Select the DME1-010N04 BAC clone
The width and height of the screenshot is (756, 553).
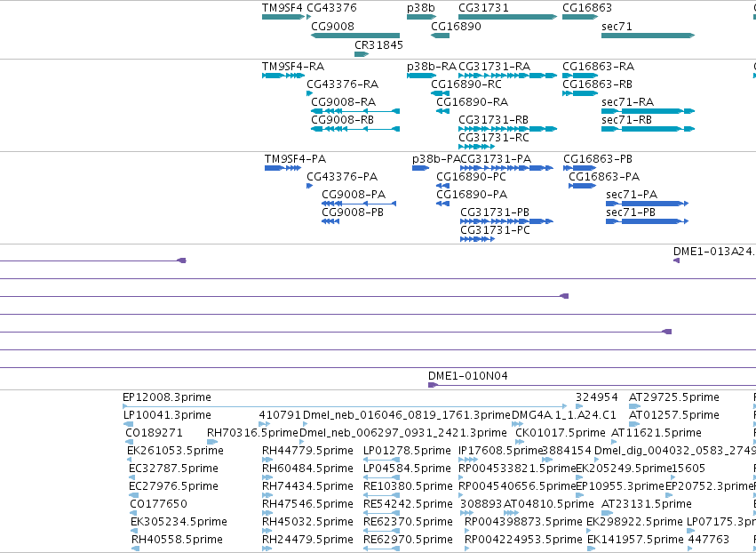coord(592,385)
